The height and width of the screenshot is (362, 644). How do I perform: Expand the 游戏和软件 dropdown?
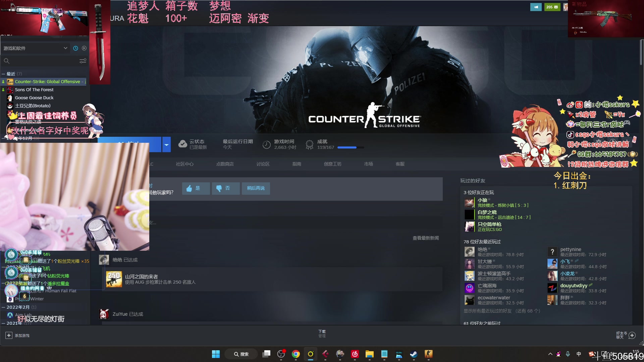[x=65, y=48]
